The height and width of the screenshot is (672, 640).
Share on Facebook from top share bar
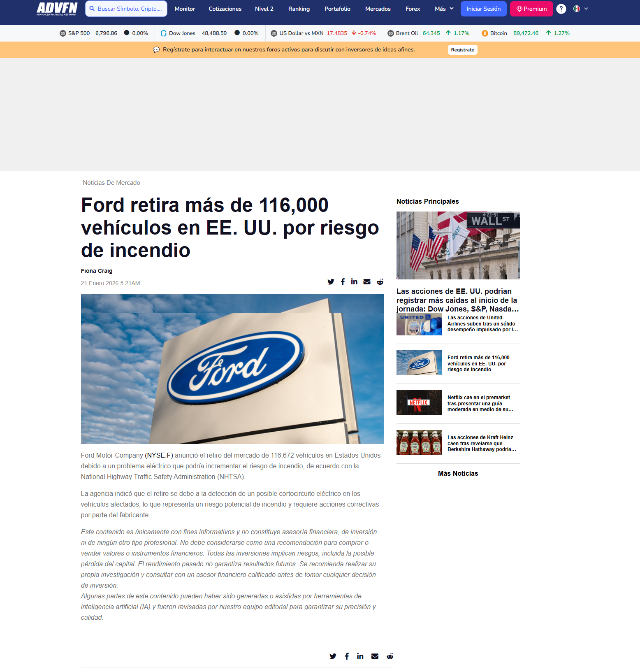(343, 282)
